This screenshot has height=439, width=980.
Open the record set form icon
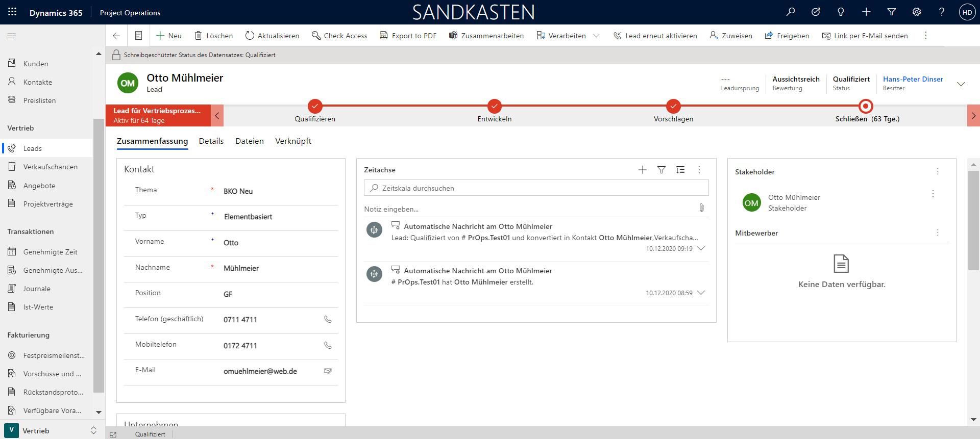[x=138, y=36]
